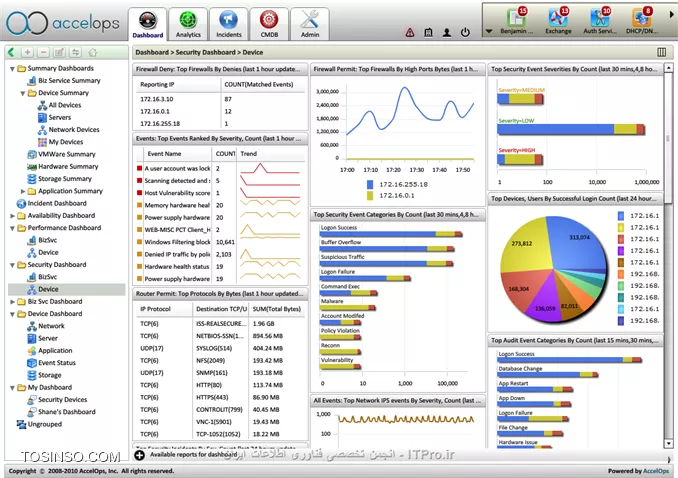
Task: Open the Benjamin shortcut icon
Action: click(x=516, y=20)
